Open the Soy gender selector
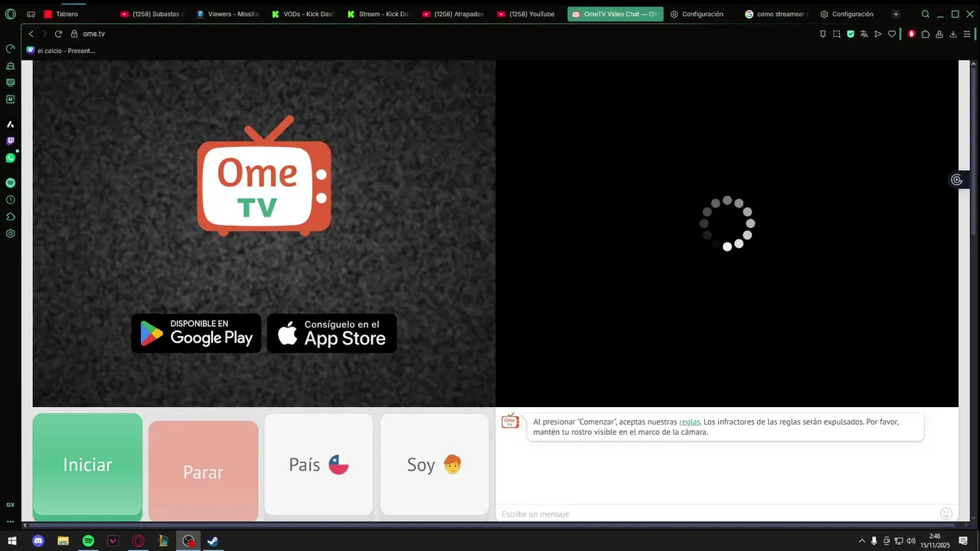Viewport: 980px width, 551px height. pos(434,465)
